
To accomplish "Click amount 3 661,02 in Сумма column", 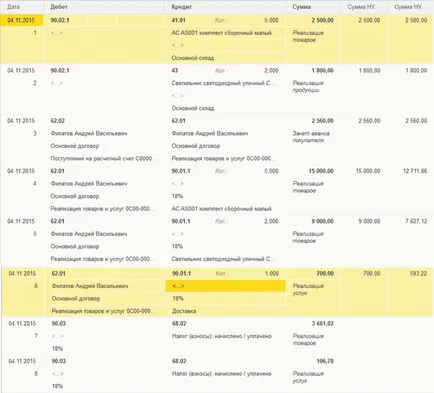I will tap(322, 324).
